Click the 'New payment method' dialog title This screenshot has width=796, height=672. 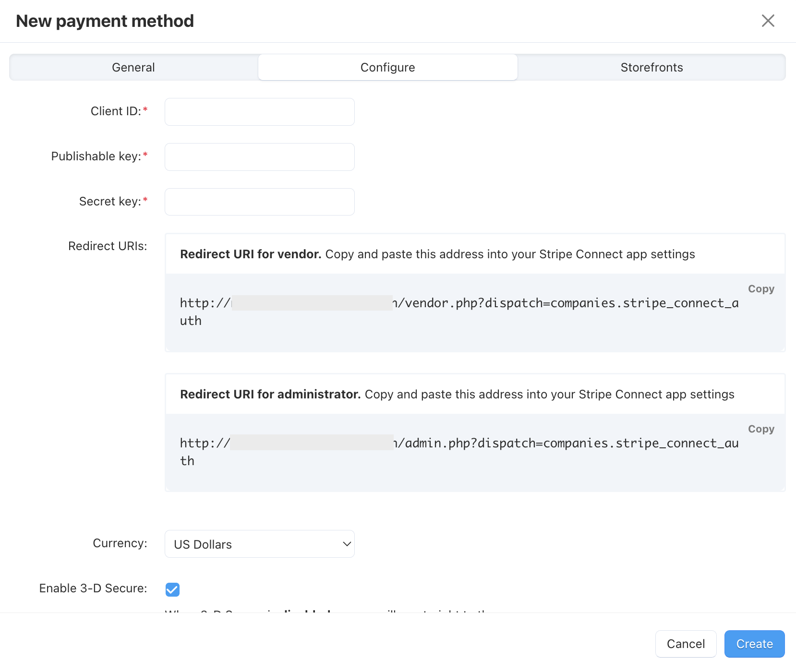click(105, 21)
